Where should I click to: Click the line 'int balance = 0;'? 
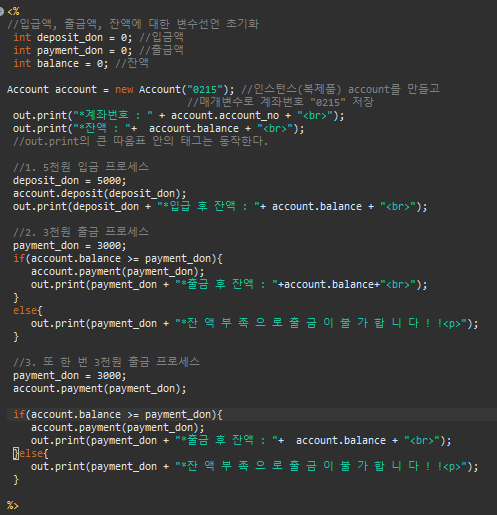click(61, 63)
